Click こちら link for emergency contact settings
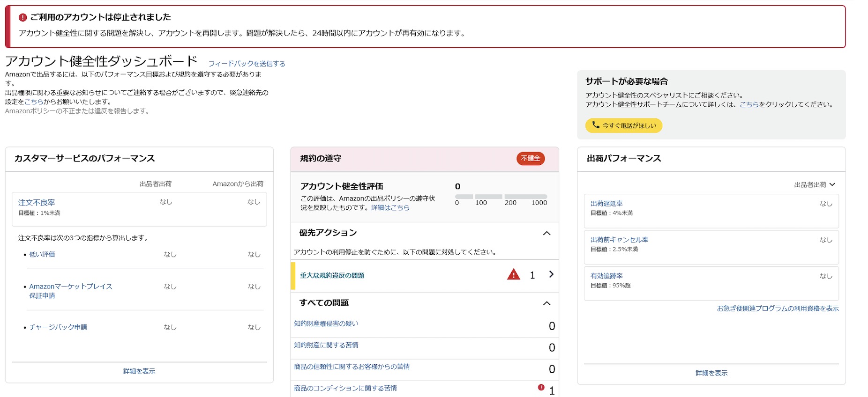Image resolution: width=868 pixels, height=397 pixels. 34,102
